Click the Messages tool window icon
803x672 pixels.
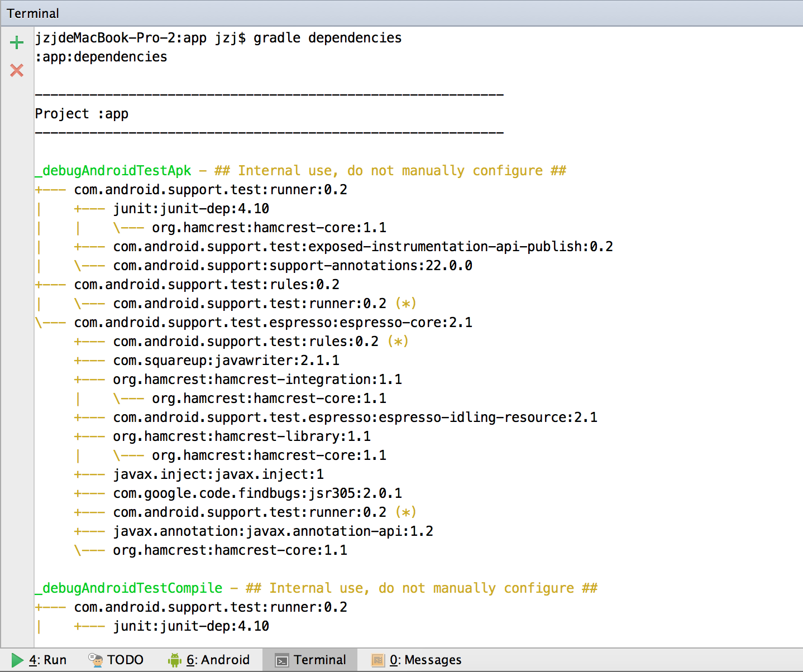[x=378, y=659]
